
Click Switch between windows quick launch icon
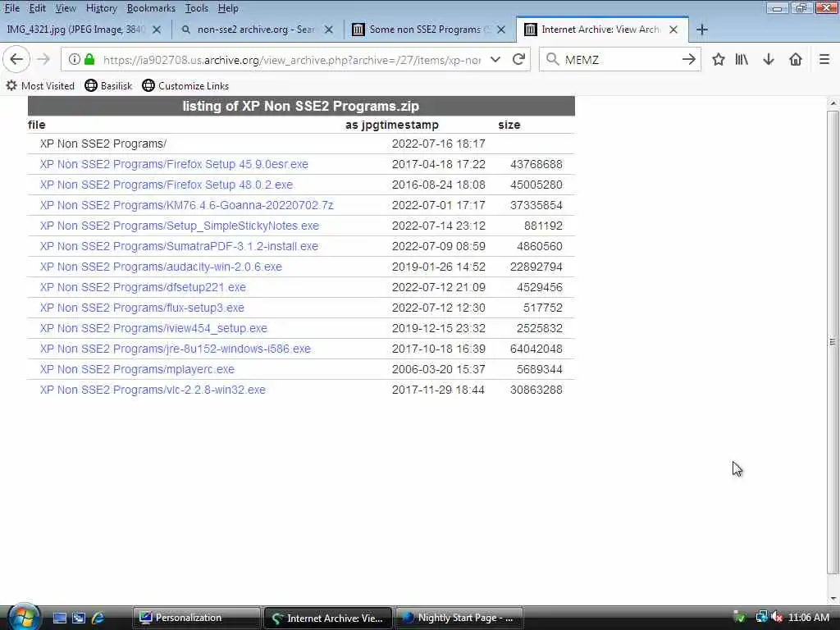(79, 619)
